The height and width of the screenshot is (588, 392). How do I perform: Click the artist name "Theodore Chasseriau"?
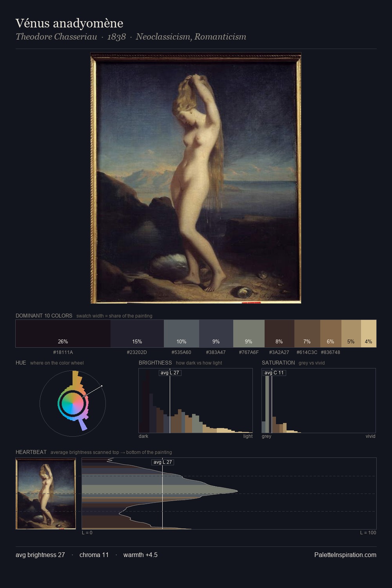(56, 36)
